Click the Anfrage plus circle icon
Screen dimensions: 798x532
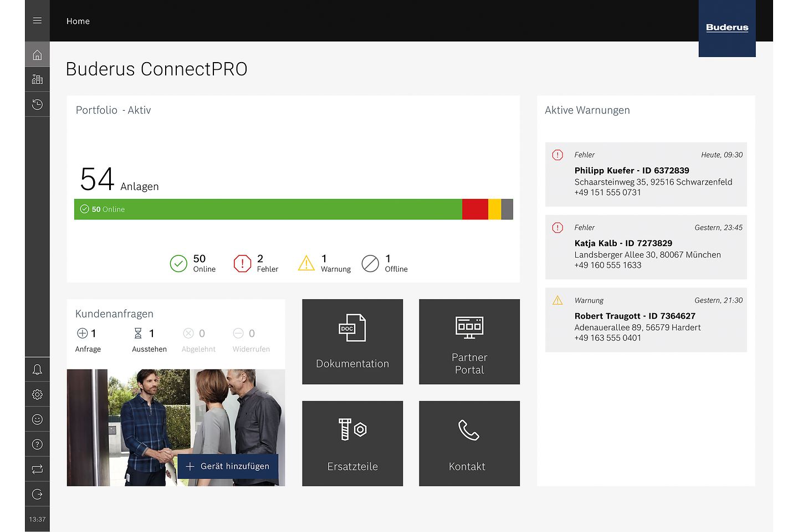(x=82, y=333)
